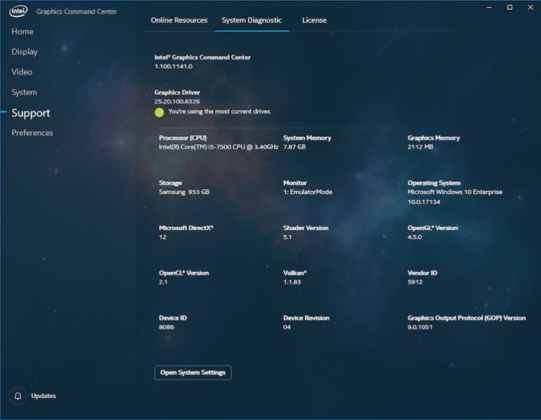Click the Updates label
The image size is (541, 420).
(x=43, y=396)
